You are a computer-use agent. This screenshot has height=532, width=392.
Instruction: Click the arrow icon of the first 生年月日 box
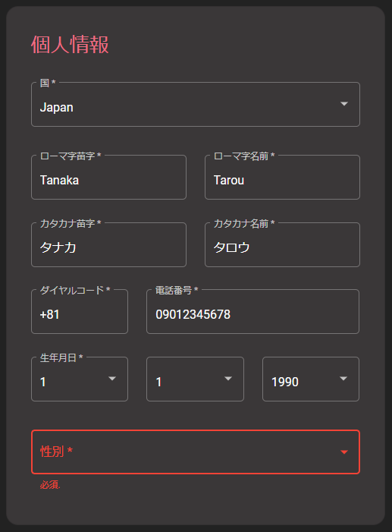pos(112,378)
